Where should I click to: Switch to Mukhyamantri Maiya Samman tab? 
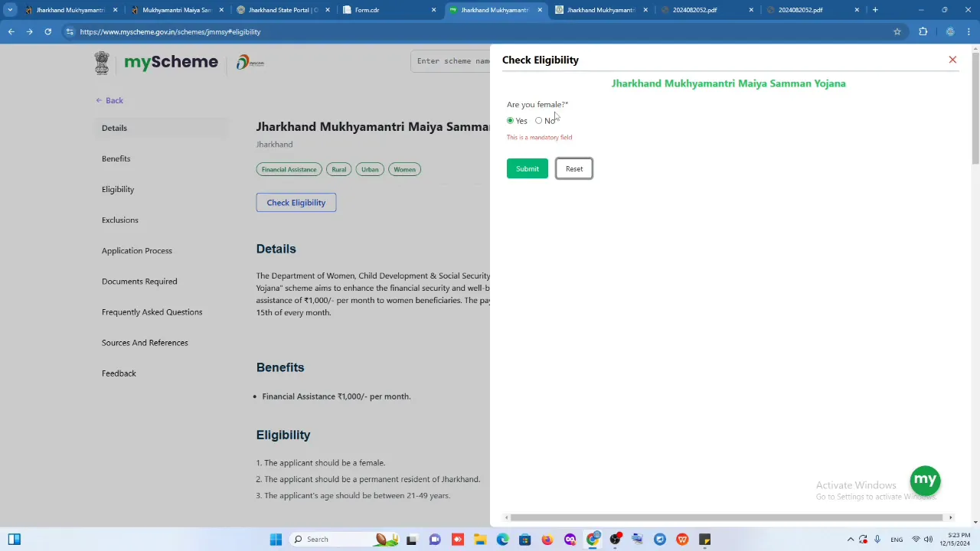pos(176,10)
